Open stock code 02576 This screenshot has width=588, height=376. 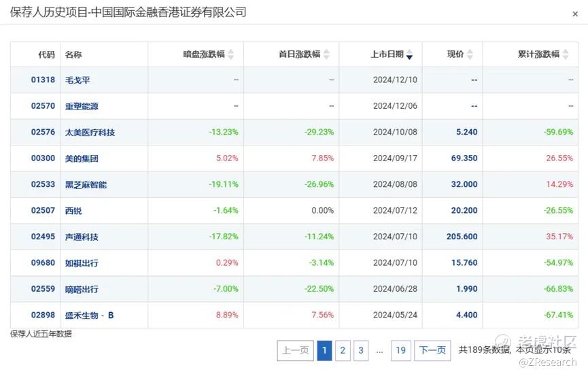click(x=43, y=132)
